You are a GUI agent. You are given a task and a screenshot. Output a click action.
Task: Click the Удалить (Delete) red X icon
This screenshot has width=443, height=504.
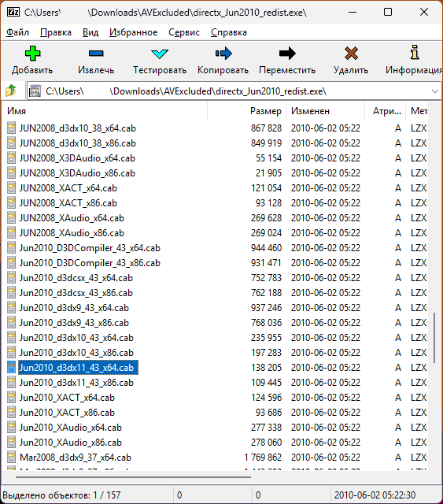[x=351, y=54]
